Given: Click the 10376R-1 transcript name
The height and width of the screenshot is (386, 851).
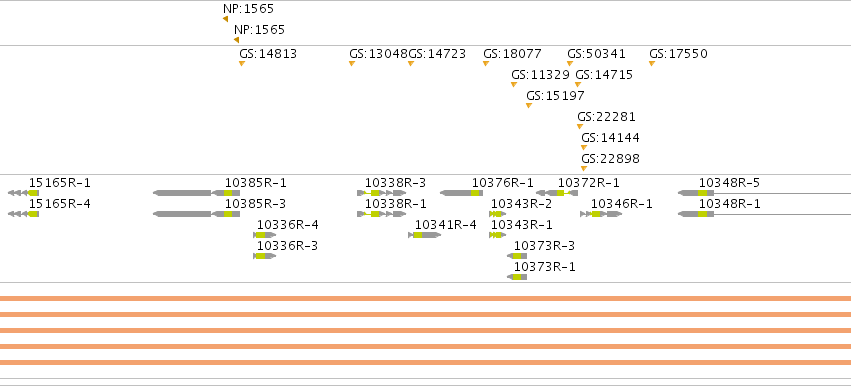Looking at the screenshot, I should 503,183.
